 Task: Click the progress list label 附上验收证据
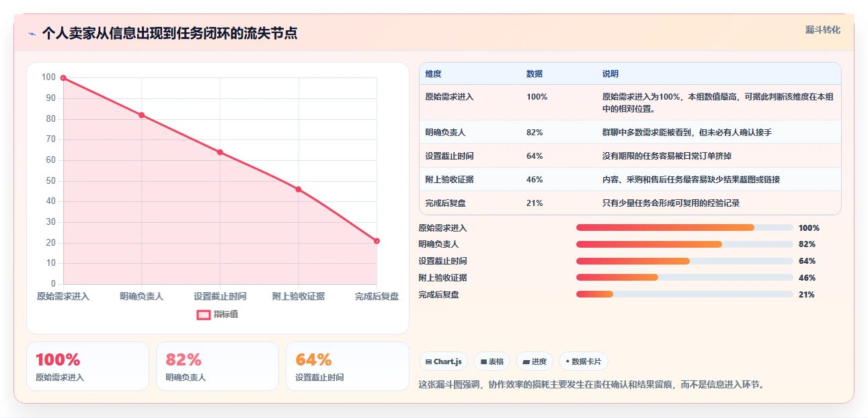point(443,278)
